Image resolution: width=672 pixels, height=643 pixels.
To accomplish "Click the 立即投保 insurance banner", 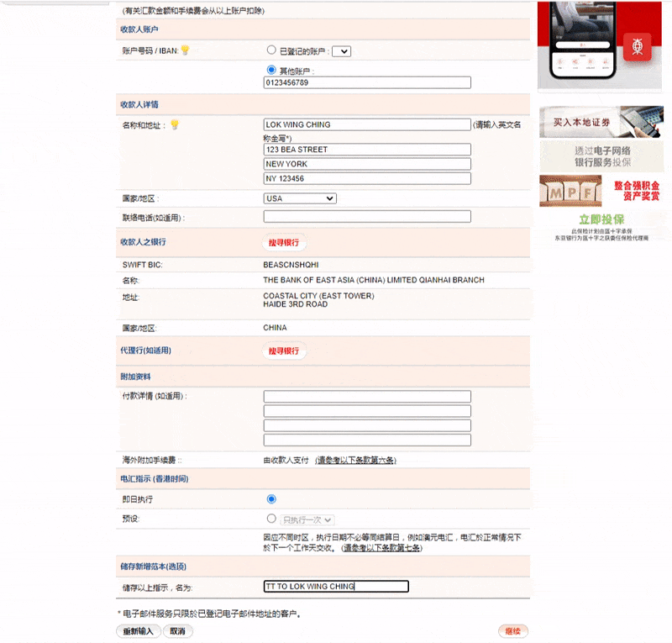I will point(601,226).
